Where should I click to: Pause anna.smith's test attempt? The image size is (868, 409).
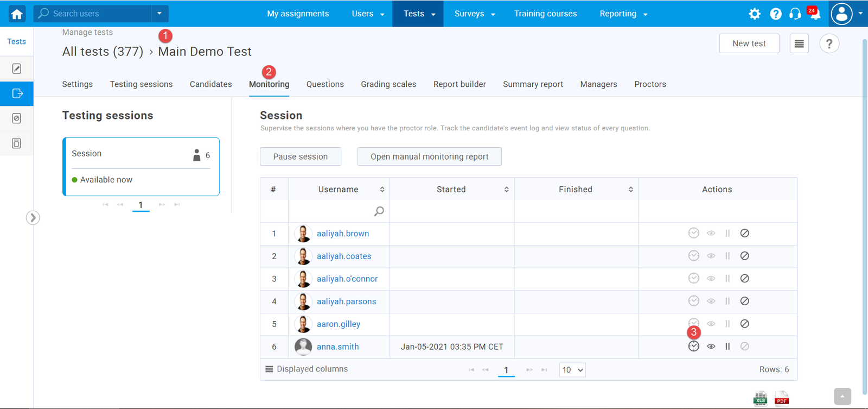[727, 347]
